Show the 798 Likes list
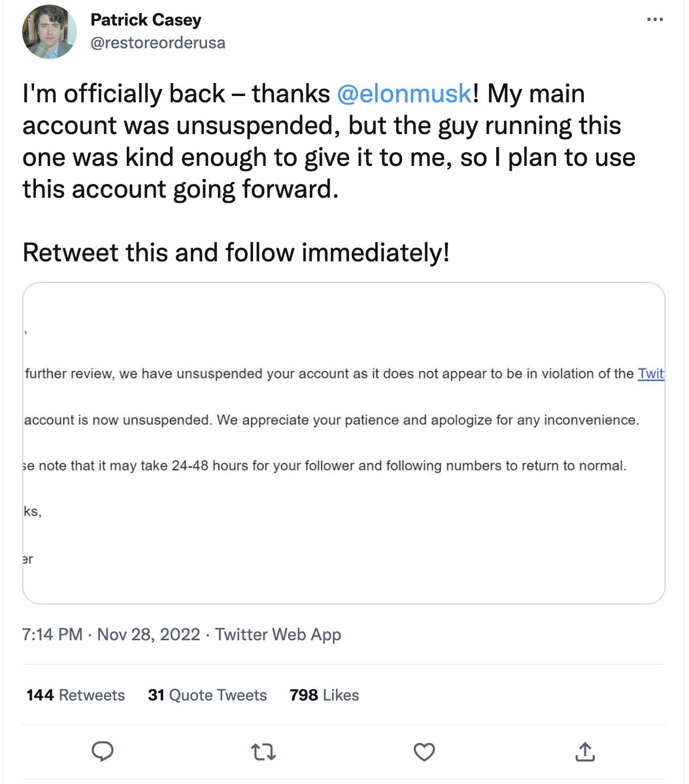689x784 pixels. pyautogui.click(x=324, y=695)
